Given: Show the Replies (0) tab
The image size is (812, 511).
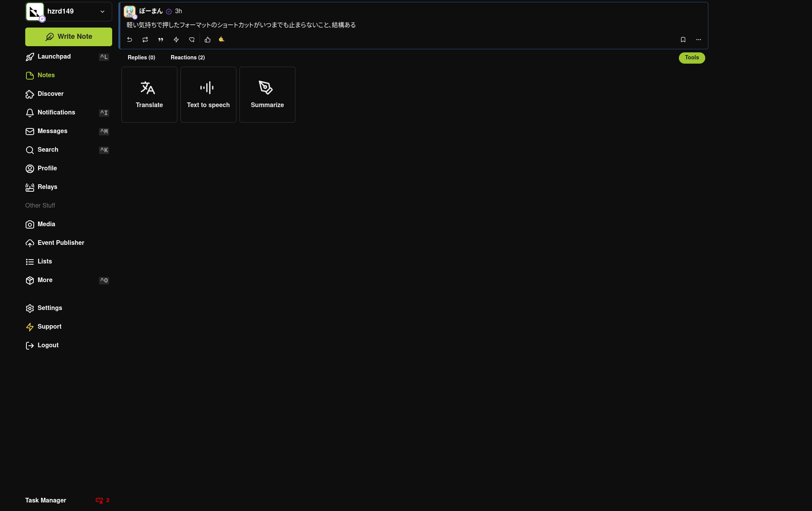Looking at the screenshot, I should (x=141, y=57).
